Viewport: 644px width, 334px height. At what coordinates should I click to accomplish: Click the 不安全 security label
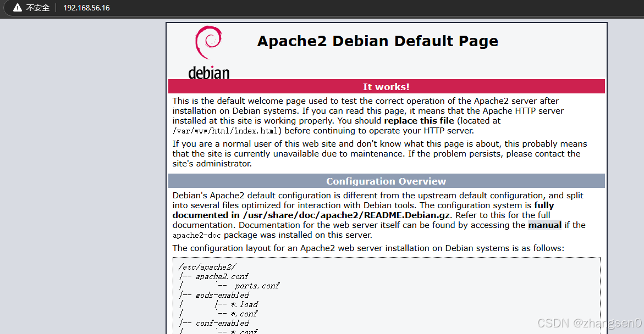tap(38, 8)
